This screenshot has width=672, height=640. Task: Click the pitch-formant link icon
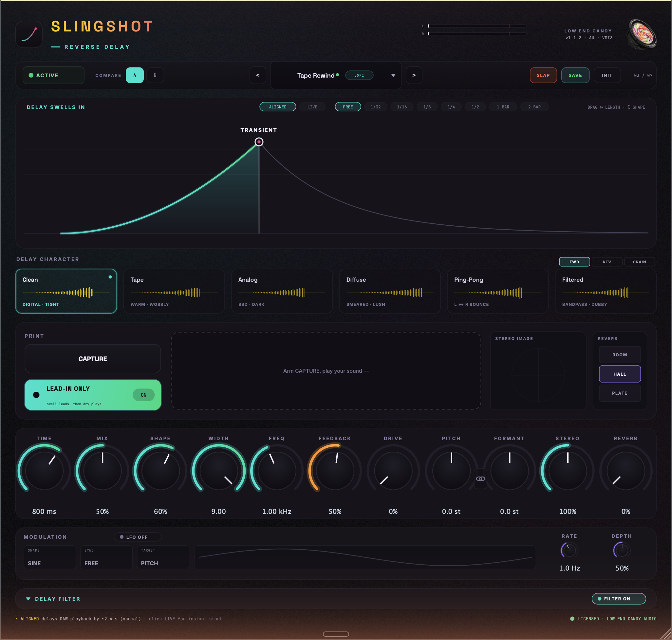click(480, 479)
